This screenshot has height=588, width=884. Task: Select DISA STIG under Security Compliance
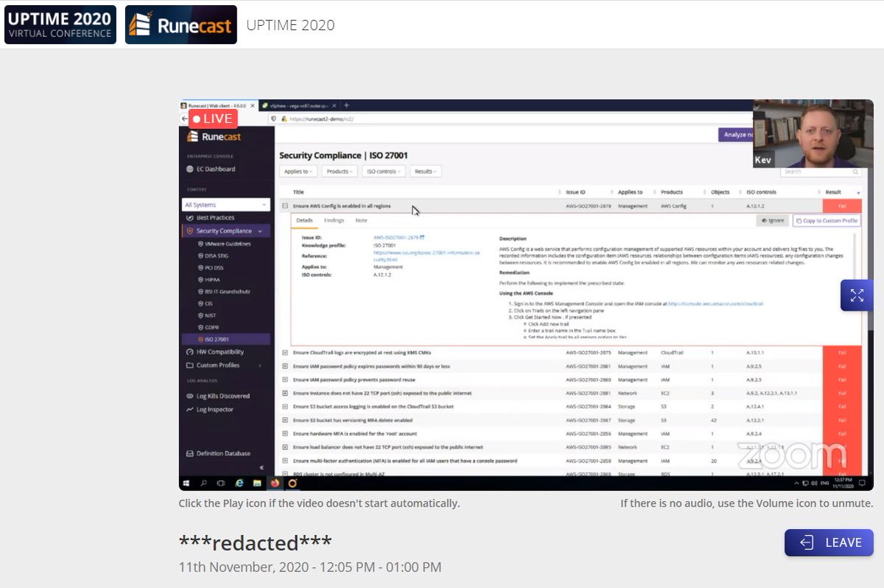pyautogui.click(x=214, y=256)
